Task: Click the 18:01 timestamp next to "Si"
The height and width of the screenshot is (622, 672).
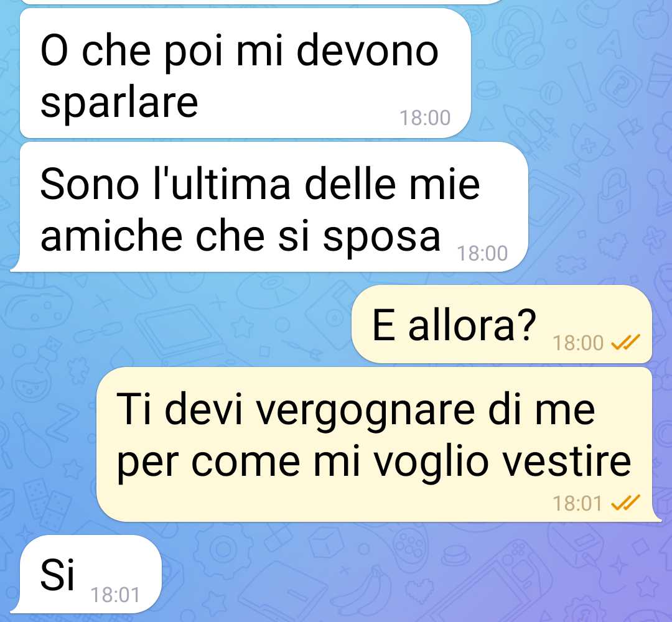Action: point(115,595)
